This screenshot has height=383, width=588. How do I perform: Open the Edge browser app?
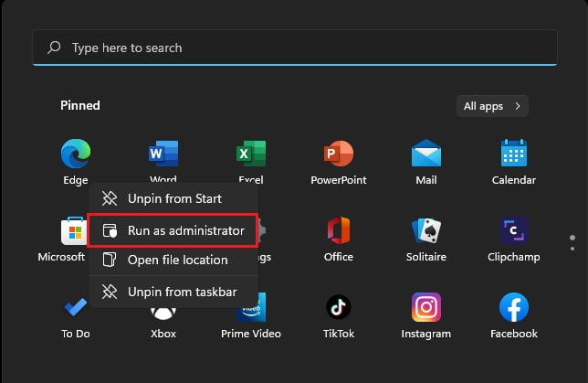point(76,154)
